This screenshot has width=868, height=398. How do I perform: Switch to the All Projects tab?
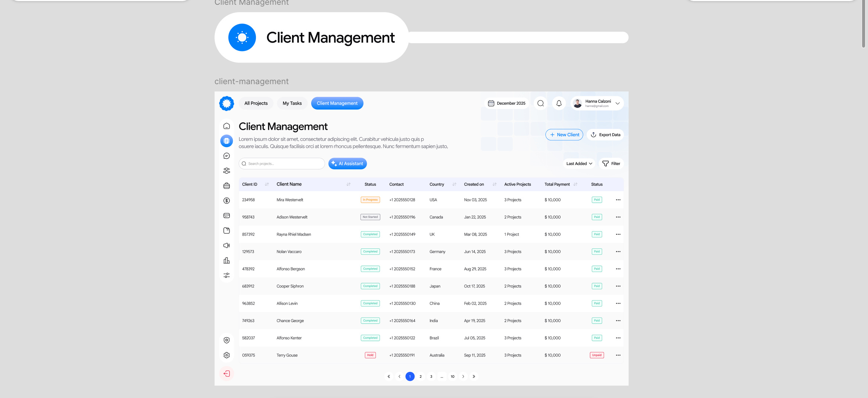[256, 103]
